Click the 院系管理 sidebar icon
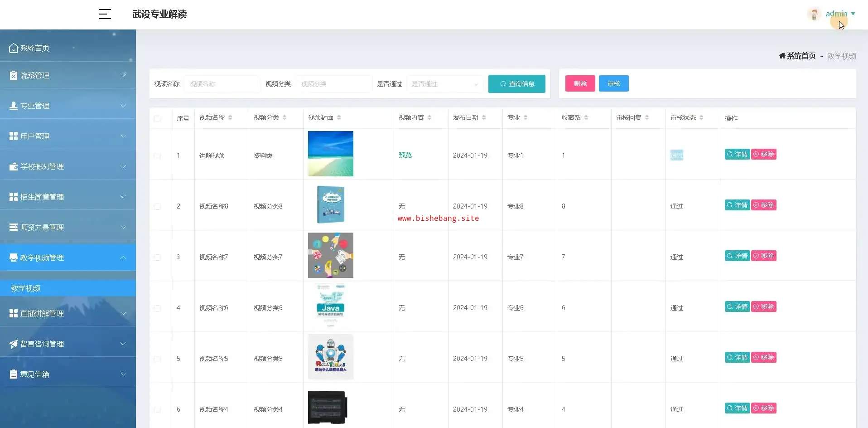 [x=14, y=75]
